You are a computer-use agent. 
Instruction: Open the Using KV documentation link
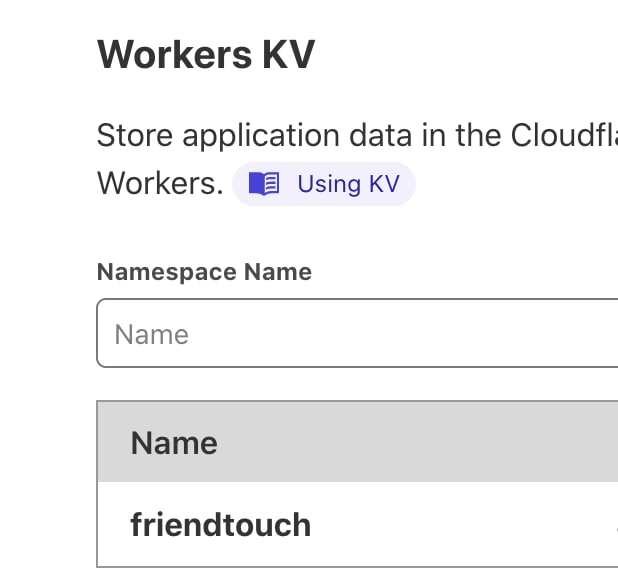click(324, 184)
